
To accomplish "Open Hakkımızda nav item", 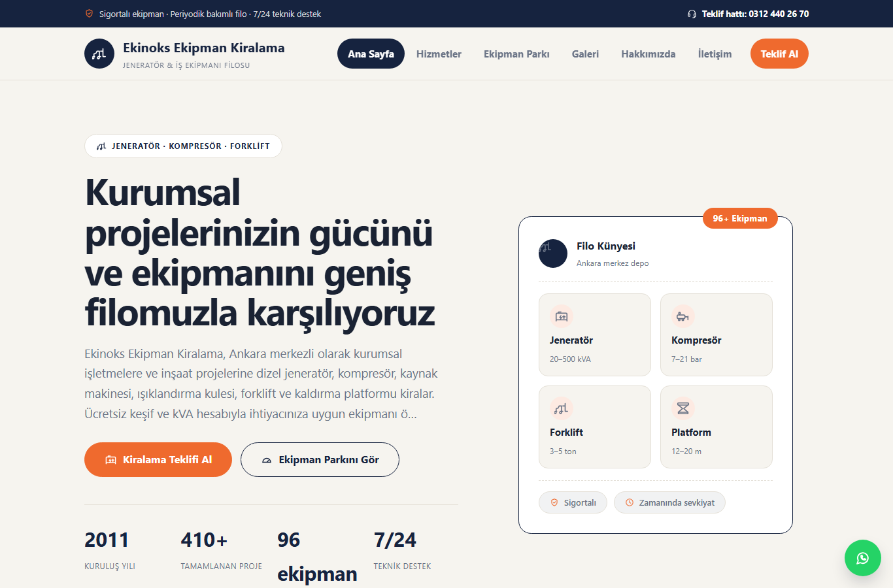I will pos(649,54).
